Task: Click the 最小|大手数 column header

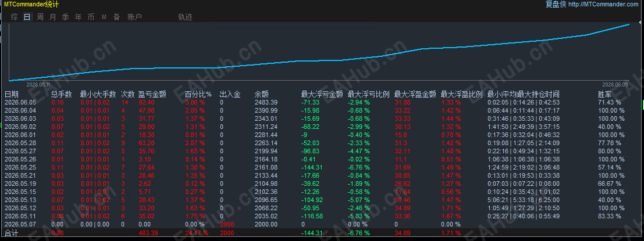Action: (98, 95)
